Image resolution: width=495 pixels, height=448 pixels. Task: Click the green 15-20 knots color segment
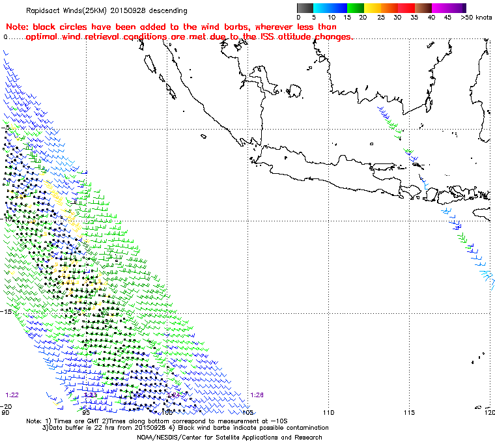coord(356,8)
